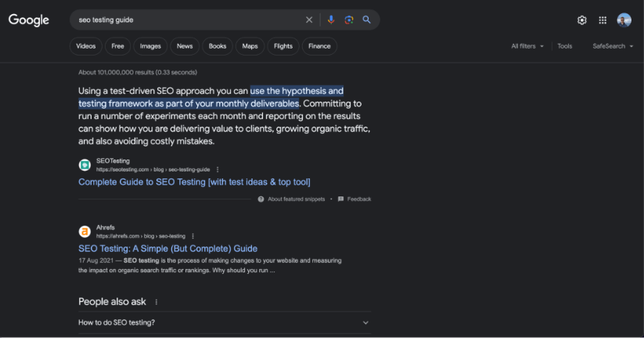Click the Tools button

565,46
